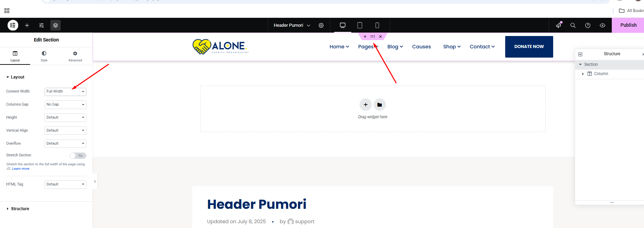Click the Publish button
This screenshot has width=644, height=228.
(x=628, y=25)
